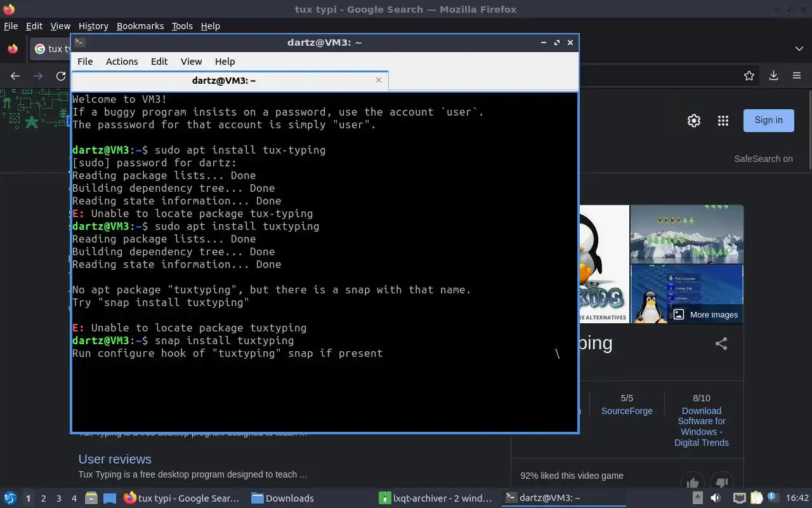Click the Tux penguin image thumbnail in Firefox

[605, 264]
